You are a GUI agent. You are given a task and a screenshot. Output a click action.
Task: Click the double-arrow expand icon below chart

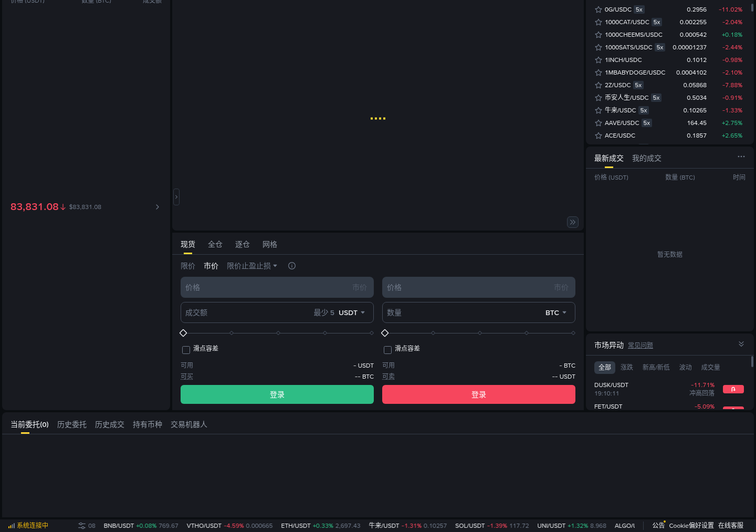click(573, 222)
